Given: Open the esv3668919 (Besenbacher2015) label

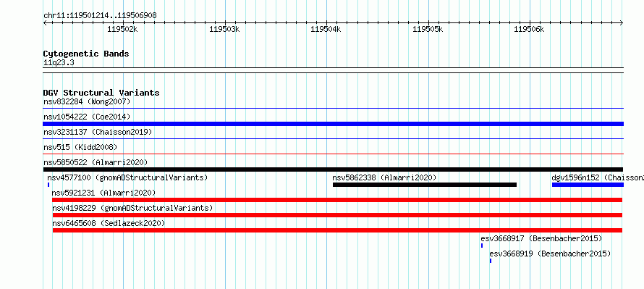Looking at the screenshot, I should coord(550,254).
